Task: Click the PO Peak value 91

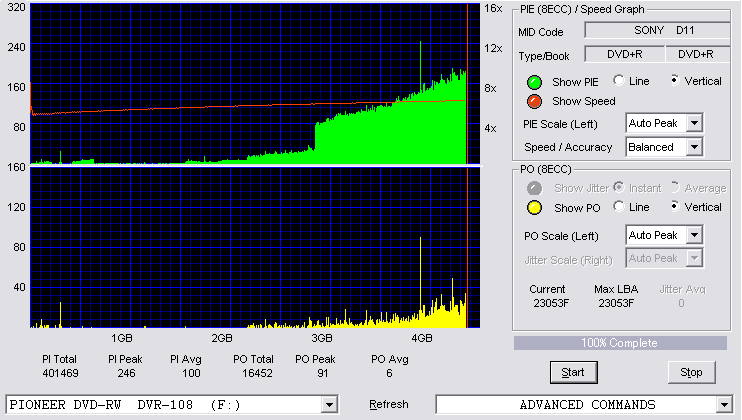Action: point(323,374)
